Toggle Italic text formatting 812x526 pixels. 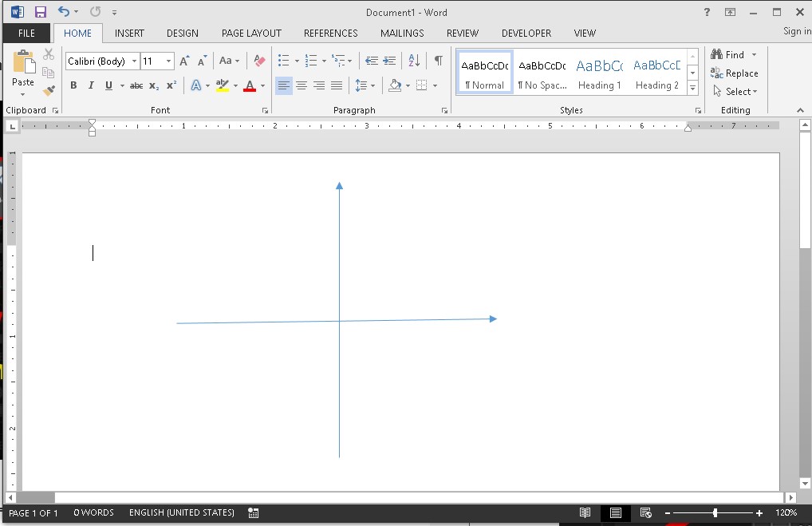pyautogui.click(x=91, y=85)
